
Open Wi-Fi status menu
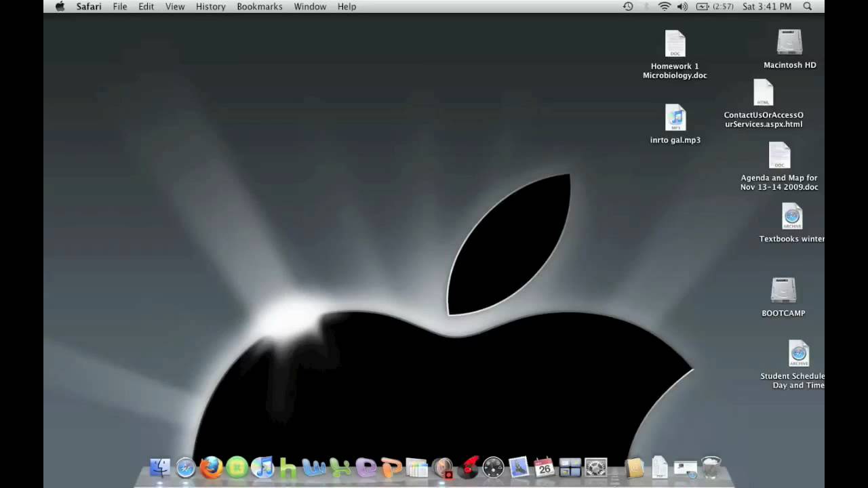click(665, 6)
